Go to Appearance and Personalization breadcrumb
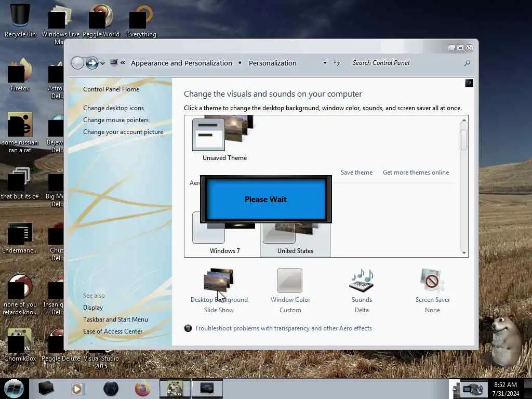This screenshot has width=532, height=399. 181,63
